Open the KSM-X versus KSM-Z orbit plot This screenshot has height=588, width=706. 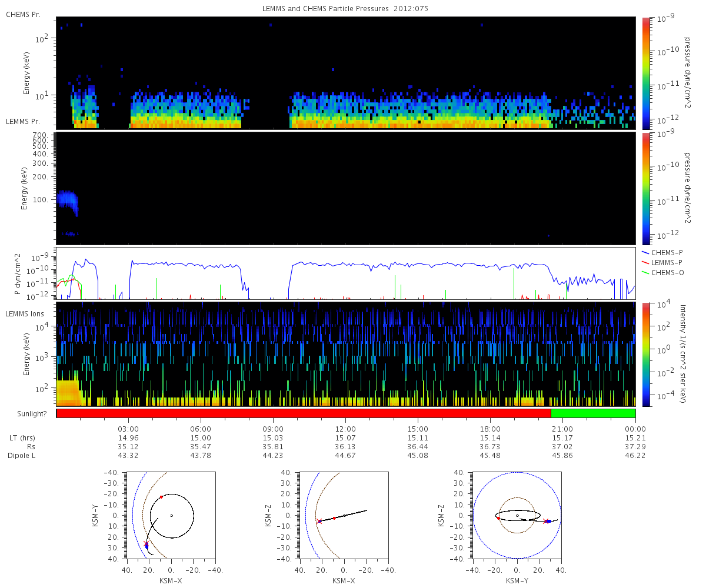(344, 516)
